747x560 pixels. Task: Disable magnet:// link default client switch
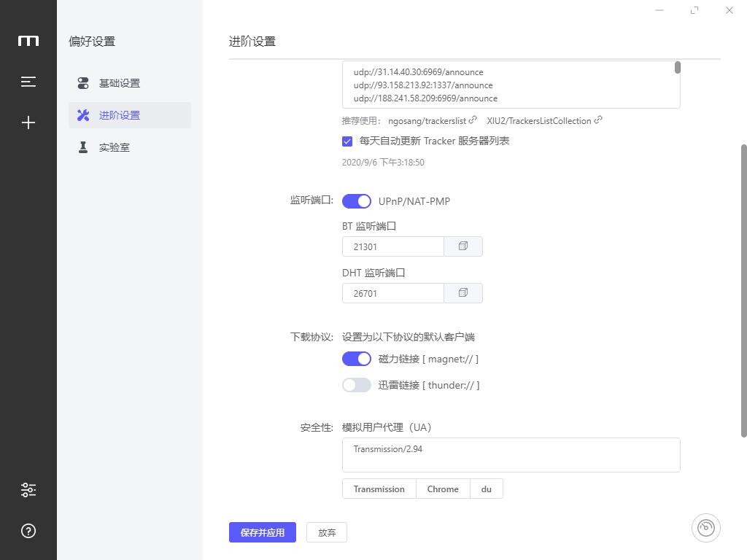(x=357, y=359)
